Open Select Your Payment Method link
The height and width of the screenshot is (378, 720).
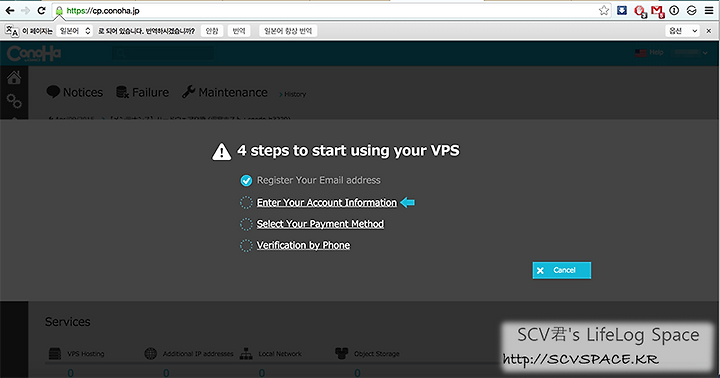320,224
